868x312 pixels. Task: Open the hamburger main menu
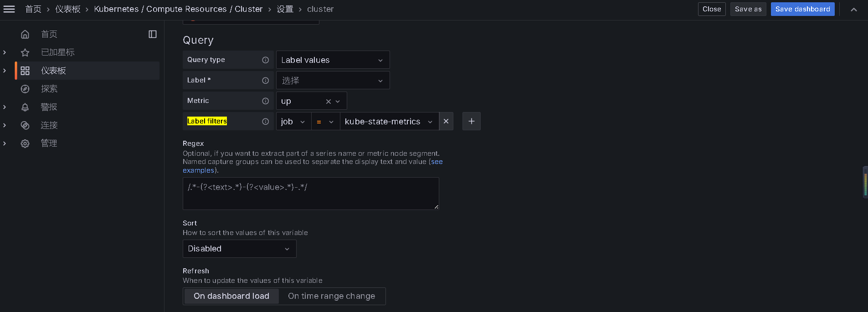click(x=9, y=9)
